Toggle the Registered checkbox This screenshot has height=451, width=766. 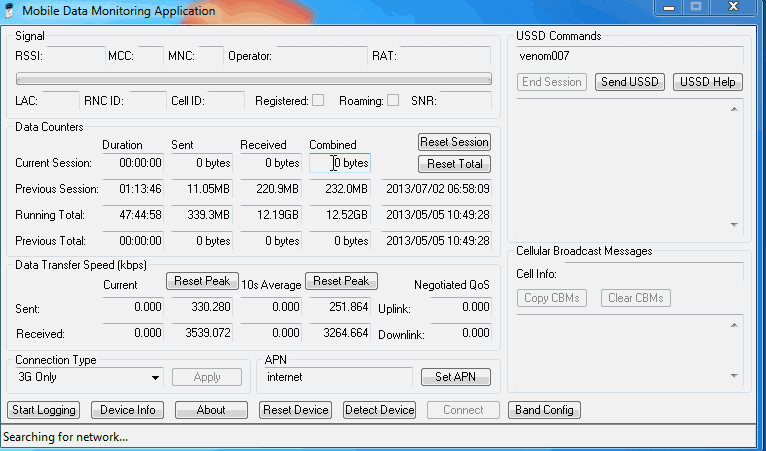(318, 100)
